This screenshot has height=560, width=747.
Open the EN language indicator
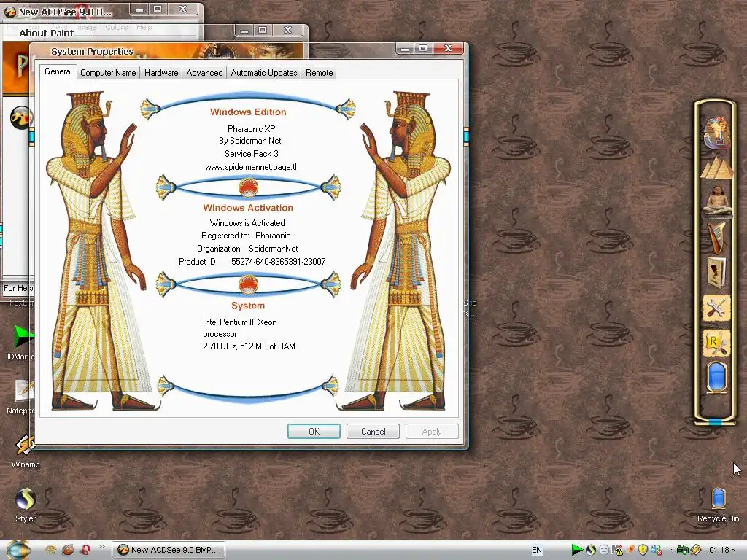(x=537, y=550)
